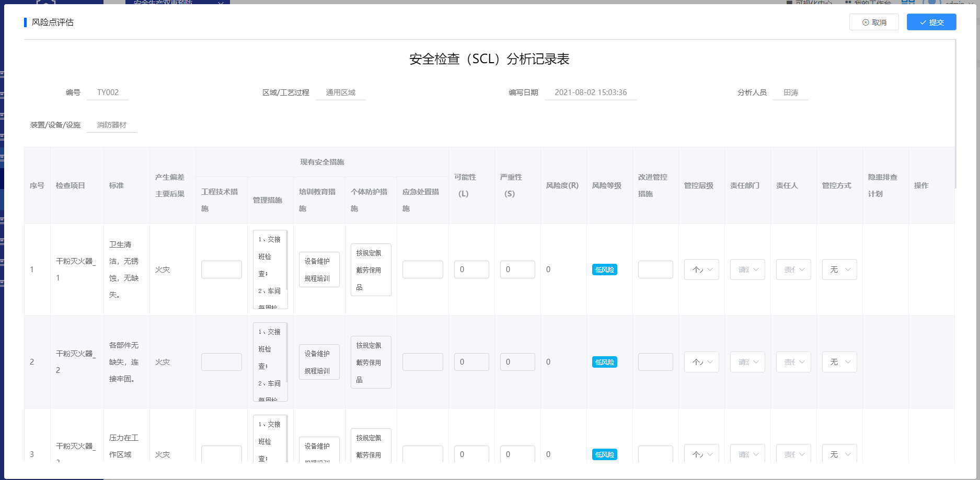Click 可能性(L) input in row 2
980x480 pixels.
(x=471, y=362)
